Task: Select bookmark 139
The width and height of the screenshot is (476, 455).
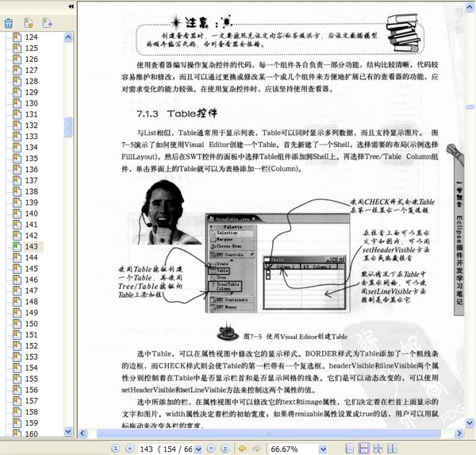Action: (x=31, y=202)
